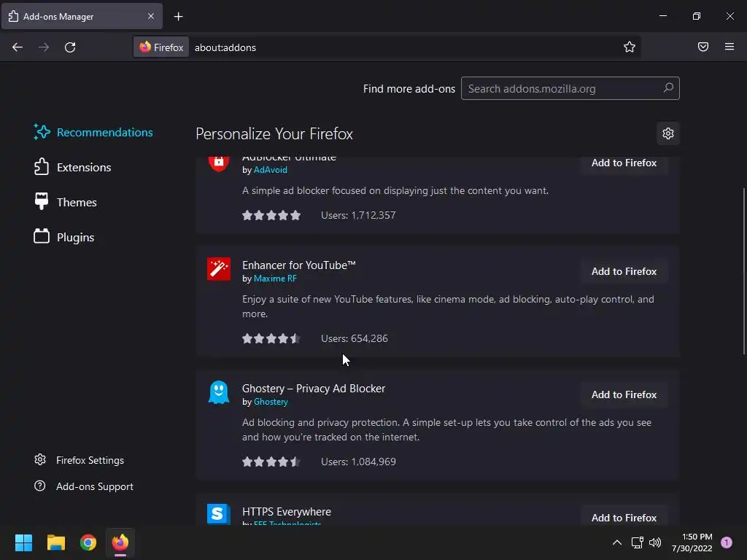
Task: Click the Firefox Settings gear icon
Action: click(40, 459)
